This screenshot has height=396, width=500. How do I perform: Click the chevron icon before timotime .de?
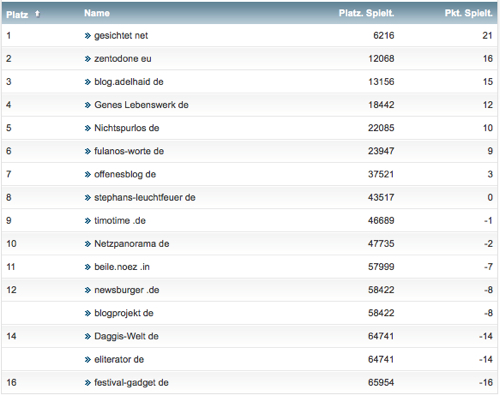click(88, 221)
